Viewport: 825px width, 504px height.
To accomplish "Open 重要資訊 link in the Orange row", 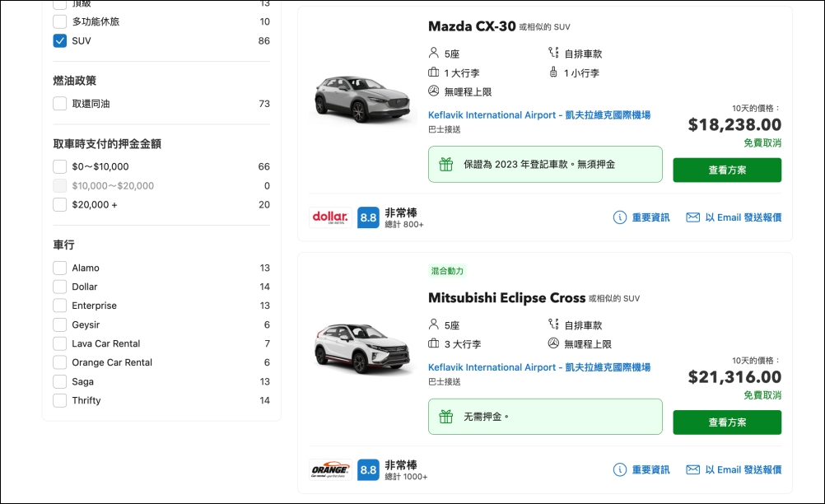I will click(x=650, y=469).
